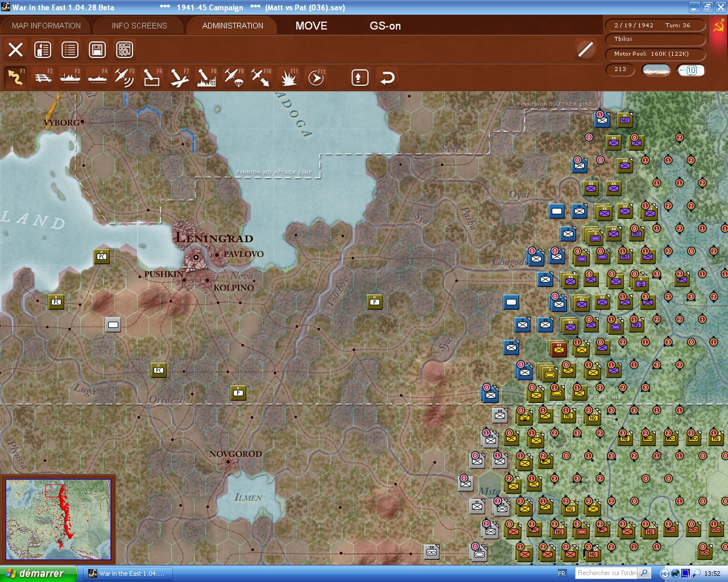Click the Soviet hammer and sickle flag
Screen dimensions: 728x582
719,27
